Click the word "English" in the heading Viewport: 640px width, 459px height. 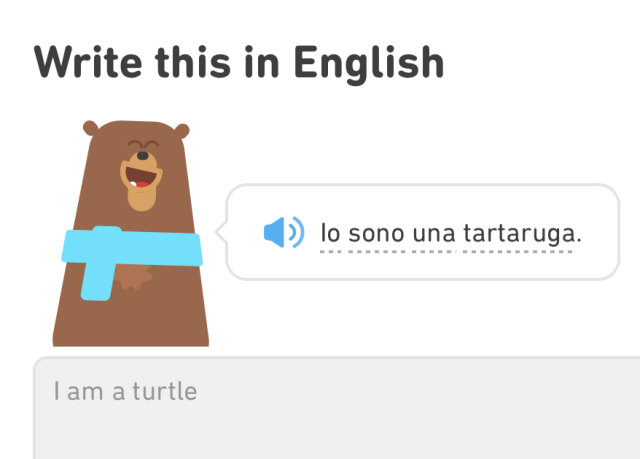click(369, 62)
